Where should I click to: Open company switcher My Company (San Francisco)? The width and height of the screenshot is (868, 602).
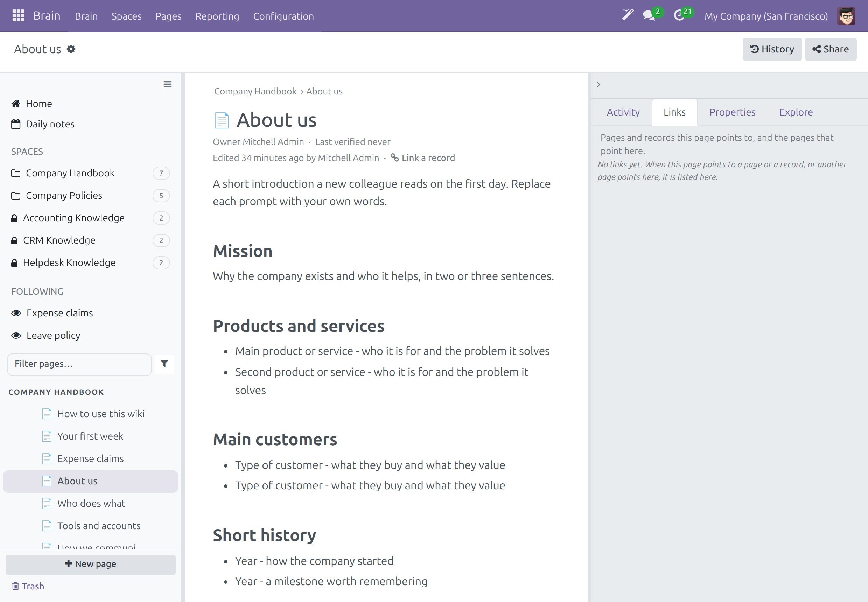click(766, 16)
